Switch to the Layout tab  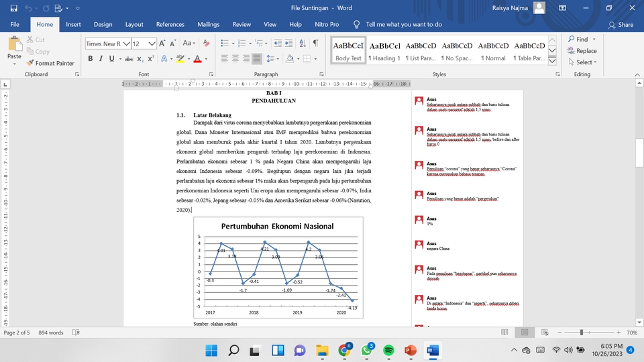(x=134, y=24)
